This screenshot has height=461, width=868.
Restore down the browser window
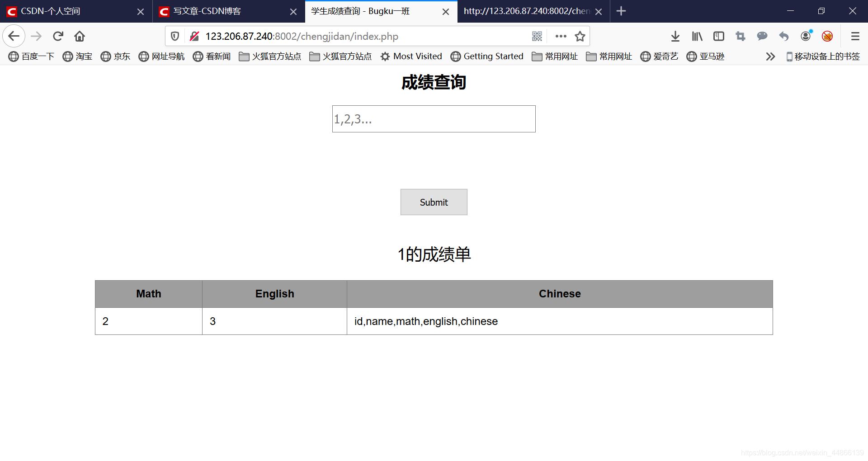821,11
